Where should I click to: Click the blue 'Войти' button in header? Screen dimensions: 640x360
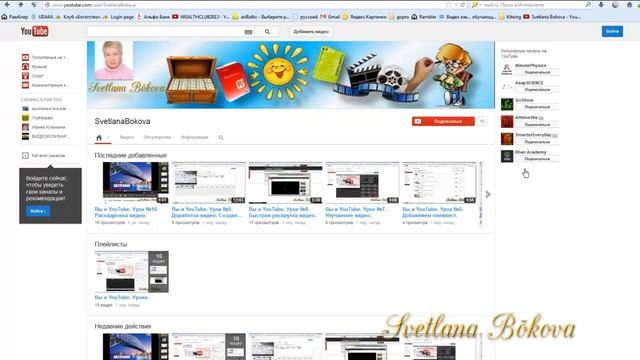[612, 31]
